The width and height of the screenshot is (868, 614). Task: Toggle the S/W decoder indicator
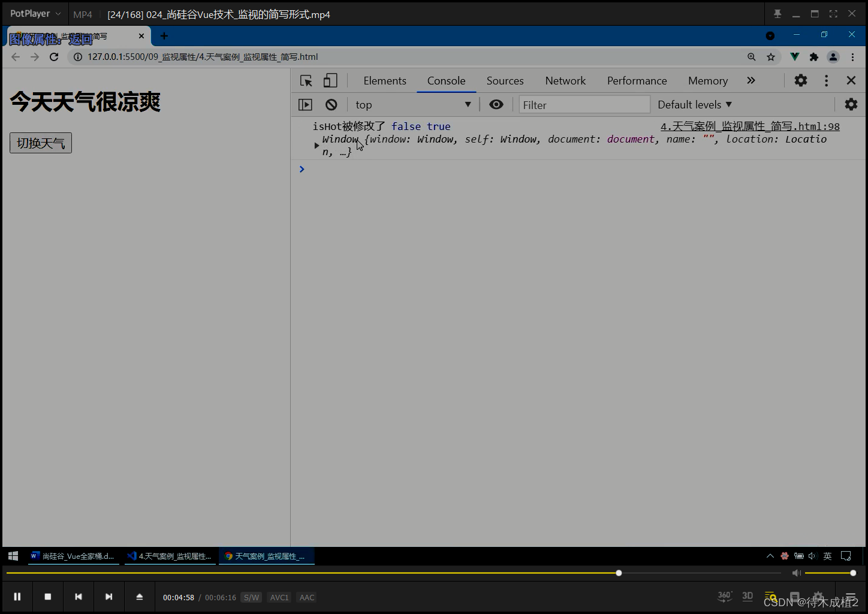click(251, 597)
